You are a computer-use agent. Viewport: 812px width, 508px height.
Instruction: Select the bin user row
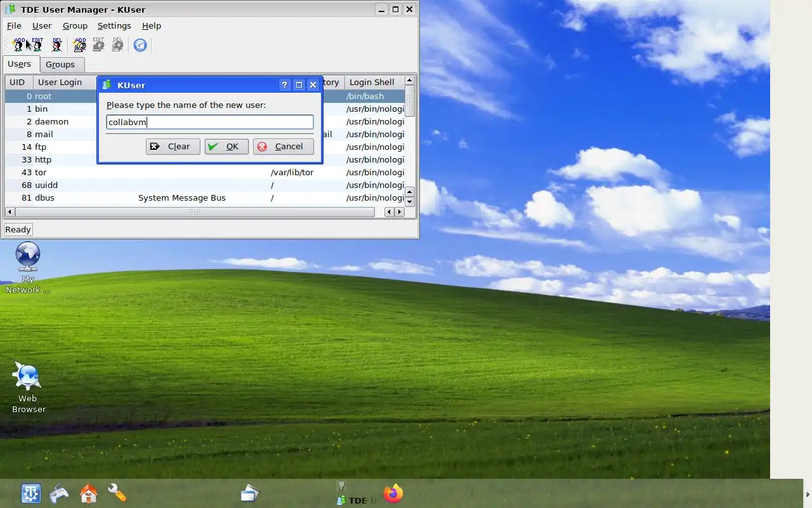[x=205, y=109]
